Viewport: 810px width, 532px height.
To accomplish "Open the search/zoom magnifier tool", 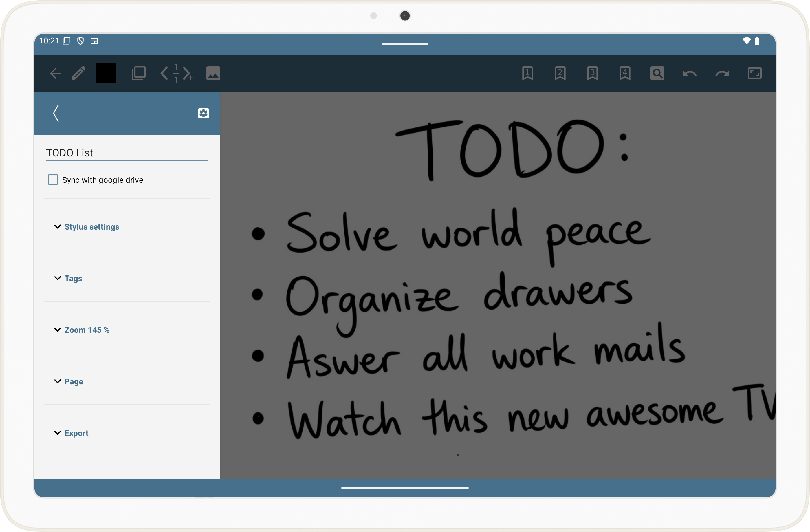I will (x=657, y=73).
